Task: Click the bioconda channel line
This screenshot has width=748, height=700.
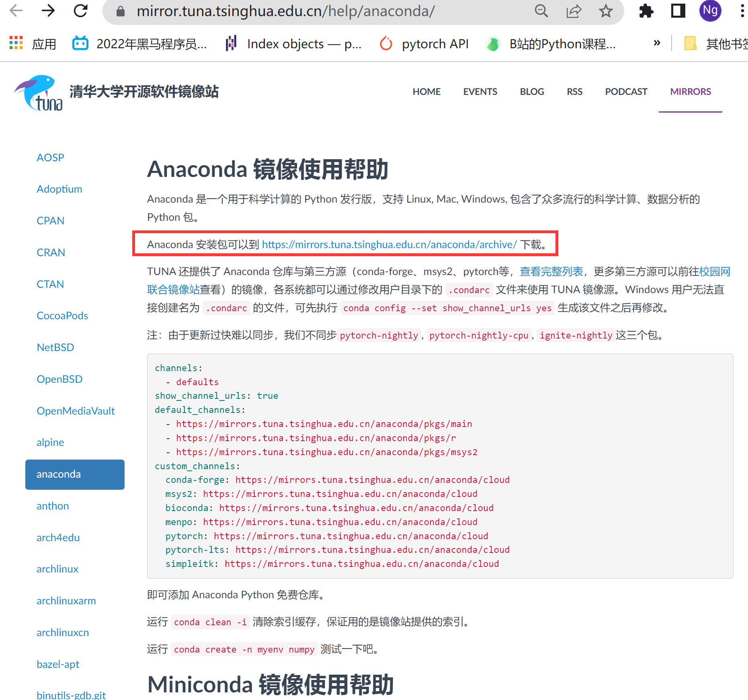Action: pos(330,508)
